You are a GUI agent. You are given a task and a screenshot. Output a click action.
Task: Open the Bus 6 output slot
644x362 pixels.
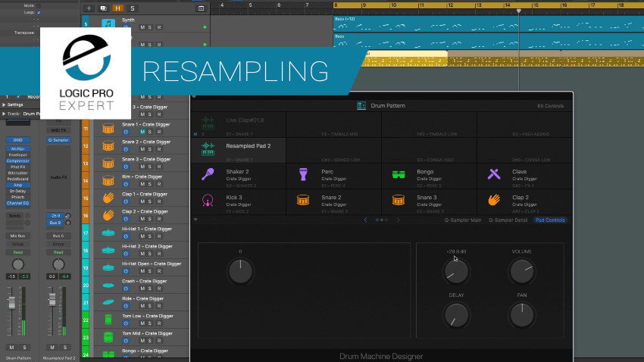58,236
